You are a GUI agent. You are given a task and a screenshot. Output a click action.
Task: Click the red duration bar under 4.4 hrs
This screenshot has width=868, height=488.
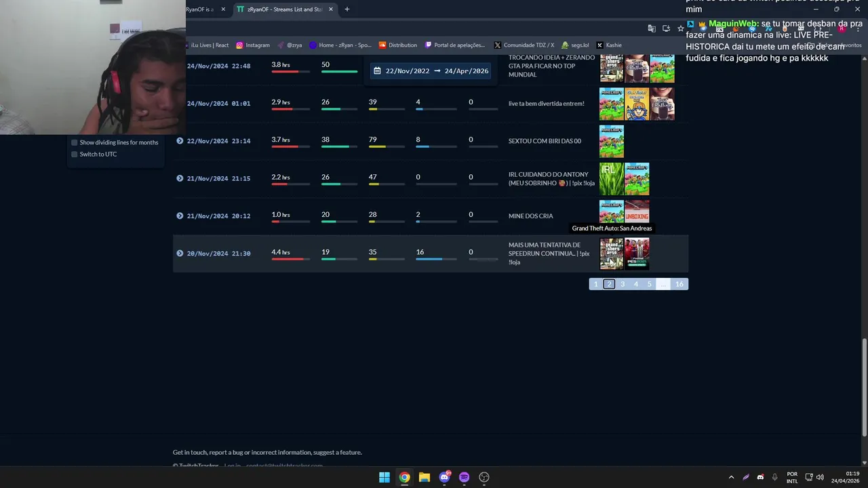click(x=287, y=259)
